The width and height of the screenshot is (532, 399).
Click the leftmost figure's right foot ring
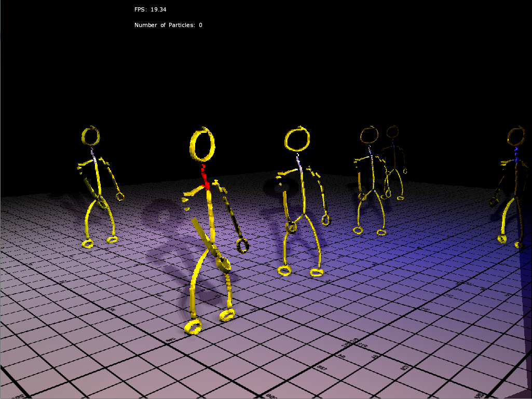pyautogui.click(x=112, y=240)
